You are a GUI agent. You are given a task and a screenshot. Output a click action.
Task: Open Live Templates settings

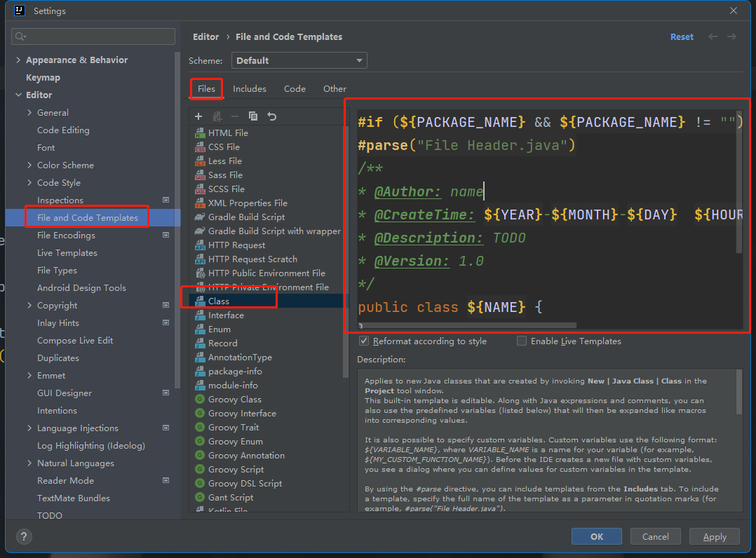coord(67,252)
